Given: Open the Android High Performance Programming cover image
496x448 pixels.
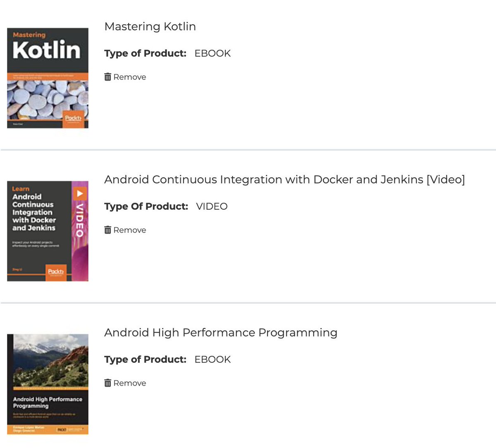Looking at the screenshot, I should (x=48, y=384).
